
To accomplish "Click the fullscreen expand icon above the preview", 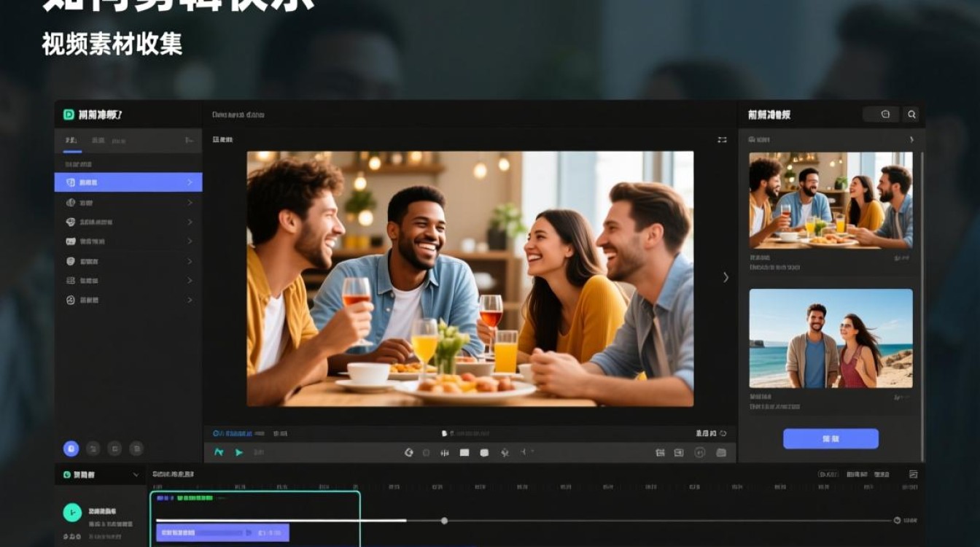I will [722, 139].
